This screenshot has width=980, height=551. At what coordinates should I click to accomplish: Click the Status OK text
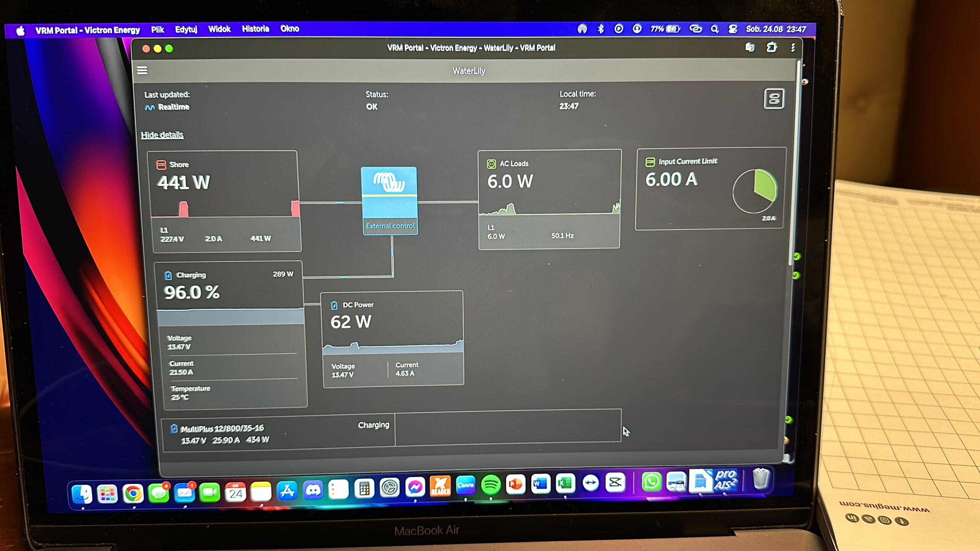pyautogui.click(x=372, y=107)
